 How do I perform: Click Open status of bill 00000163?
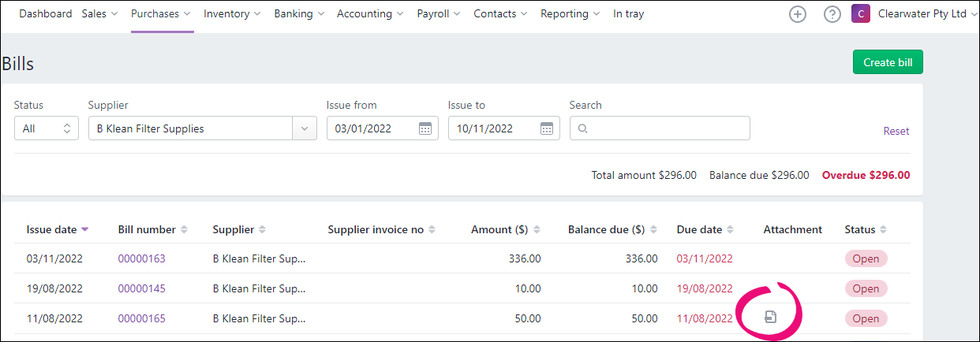(x=866, y=258)
